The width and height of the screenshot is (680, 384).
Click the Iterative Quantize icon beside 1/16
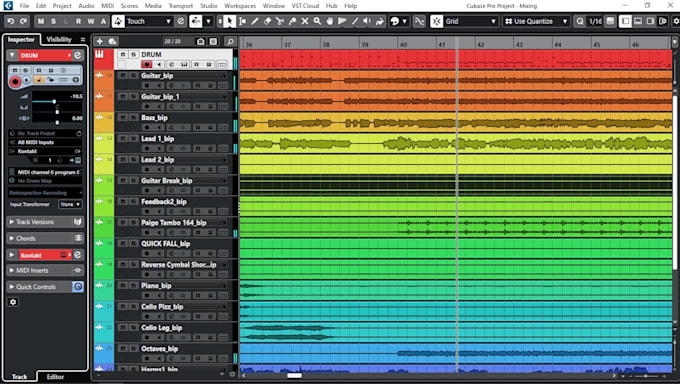[x=610, y=21]
